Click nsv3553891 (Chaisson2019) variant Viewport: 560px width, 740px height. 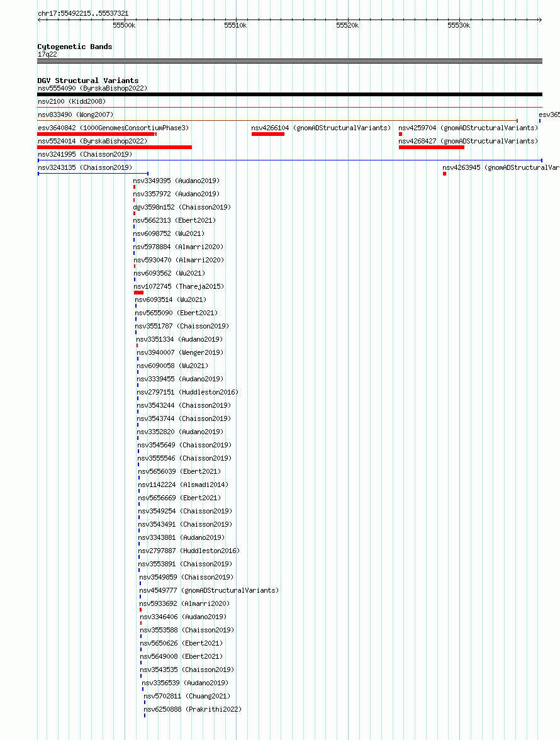[185, 564]
